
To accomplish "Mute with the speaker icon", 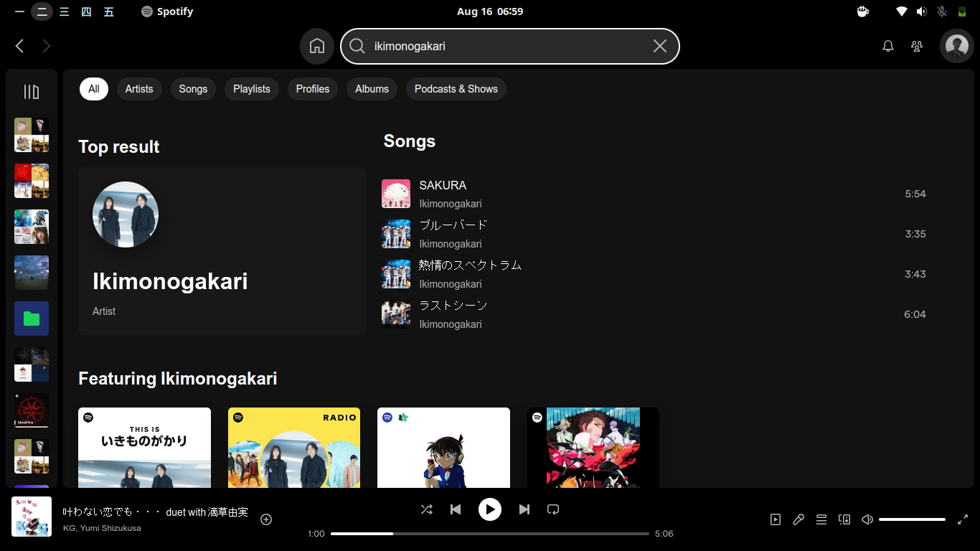I will pyautogui.click(x=867, y=519).
